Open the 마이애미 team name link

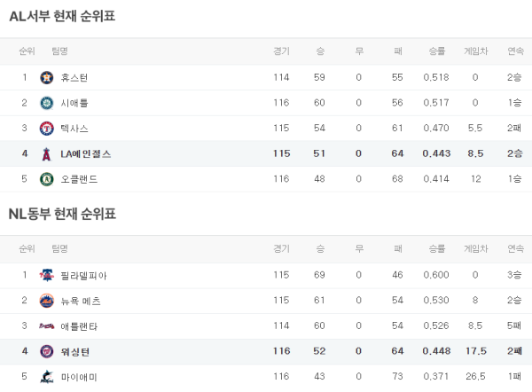click(78, 377)
